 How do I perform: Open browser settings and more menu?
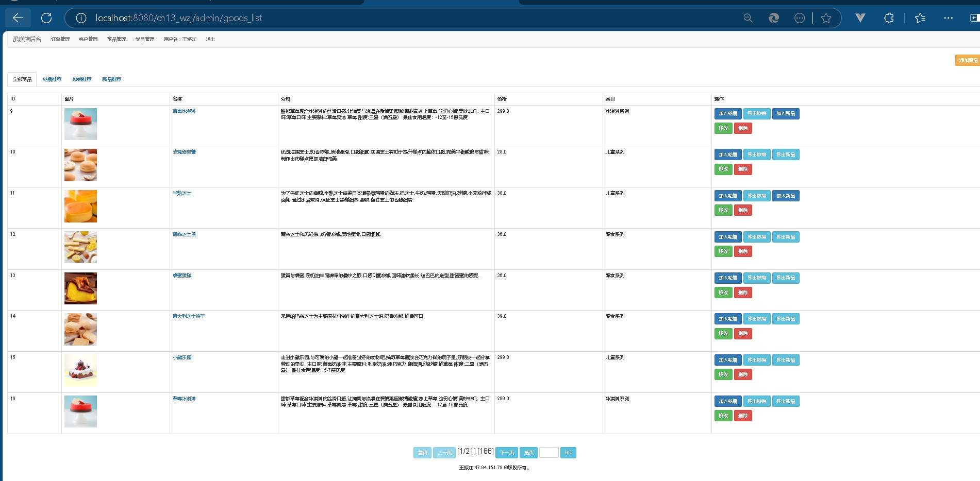click(x=948, y=18)
